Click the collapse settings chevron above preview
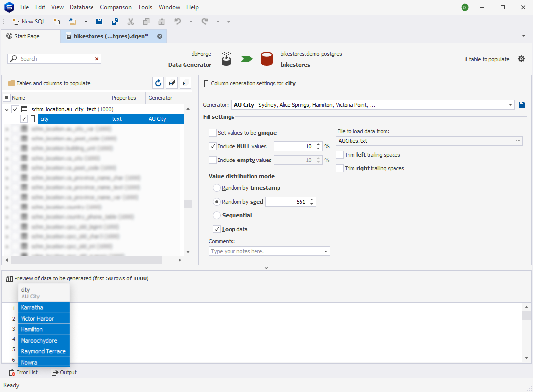This screenshot has height=392, width=533. point(266,268)
